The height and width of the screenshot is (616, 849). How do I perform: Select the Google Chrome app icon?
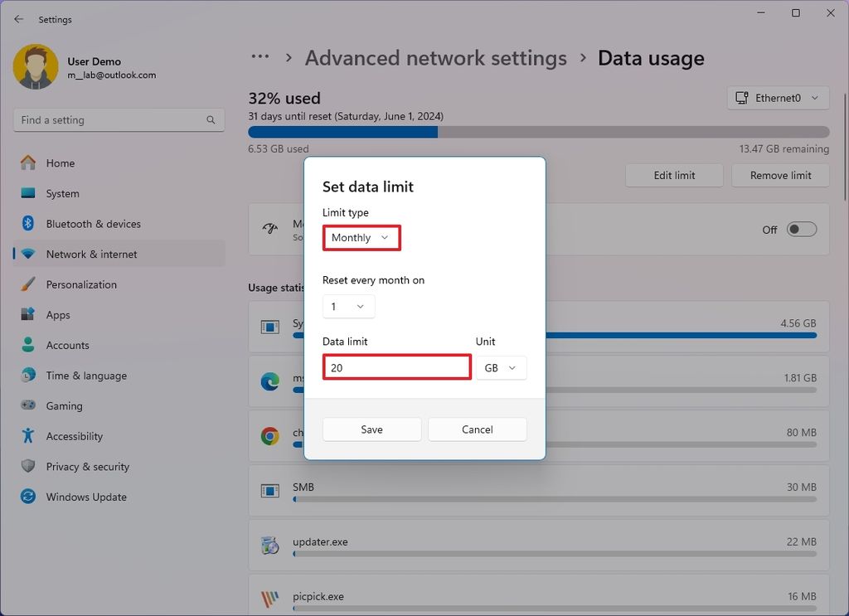click(x=269, y=435)
